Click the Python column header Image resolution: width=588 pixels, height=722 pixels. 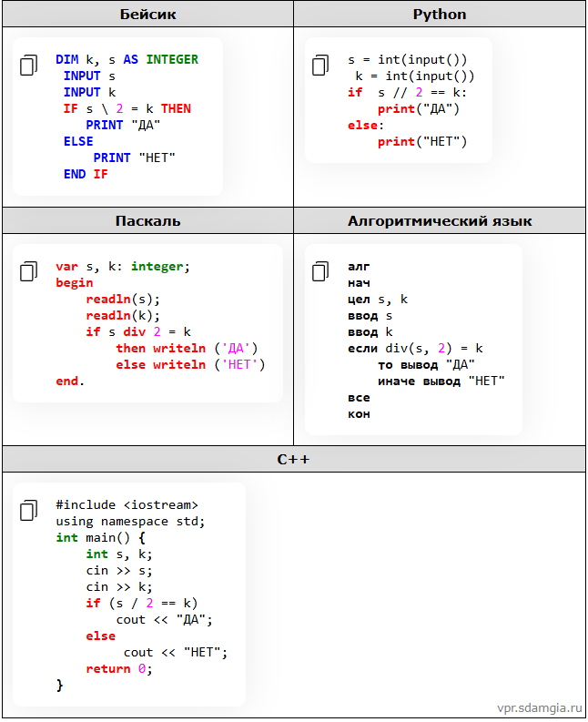pyautogui.click(x=440, y=14)
